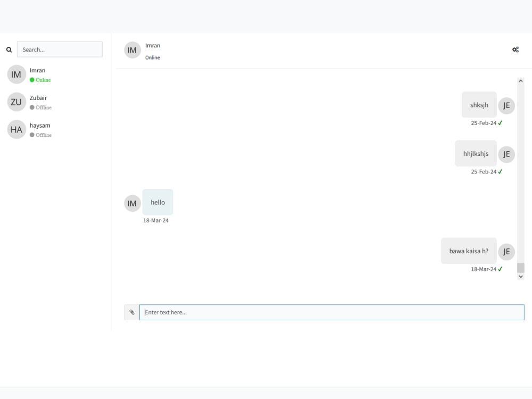Focus the Search contacts field
The width and height of the screenshot is (532, 399).
pos(60,49)
